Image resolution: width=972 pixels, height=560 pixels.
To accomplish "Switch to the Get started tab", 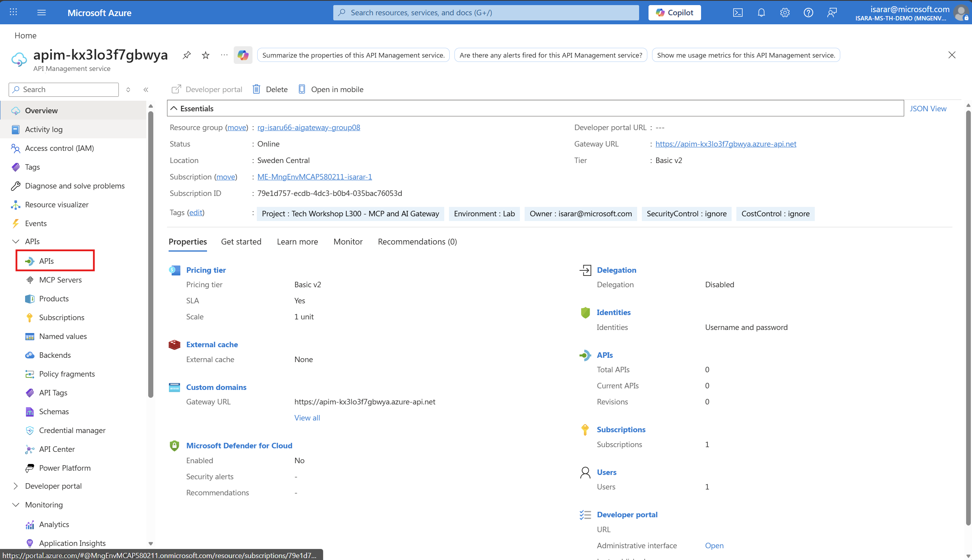I will tap(241, 242).
